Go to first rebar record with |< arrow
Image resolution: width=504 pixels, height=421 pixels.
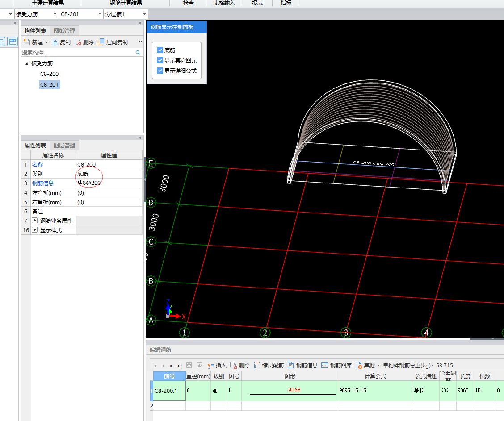155,366
